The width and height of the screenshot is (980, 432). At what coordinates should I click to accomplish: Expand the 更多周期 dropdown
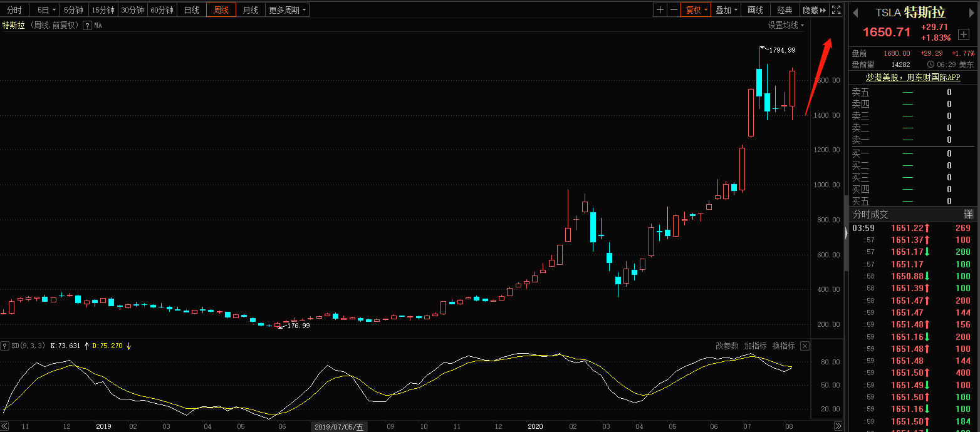coord(288,10)
